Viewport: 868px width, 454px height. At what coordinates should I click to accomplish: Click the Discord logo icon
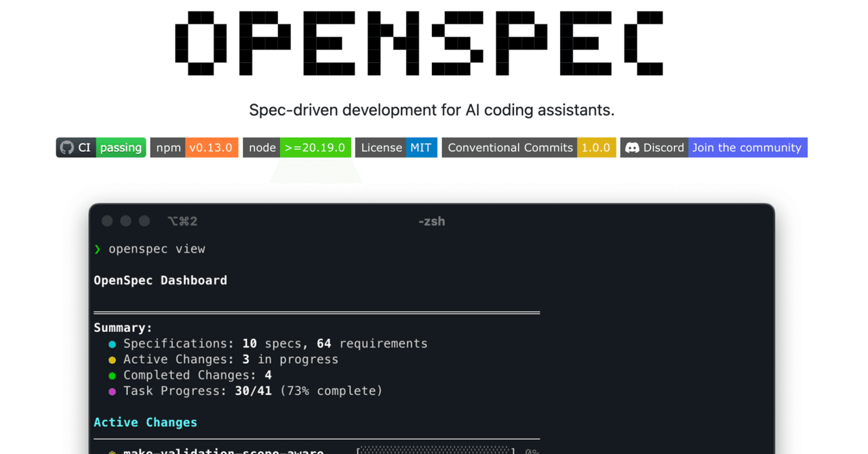click(x=631, y=147)
